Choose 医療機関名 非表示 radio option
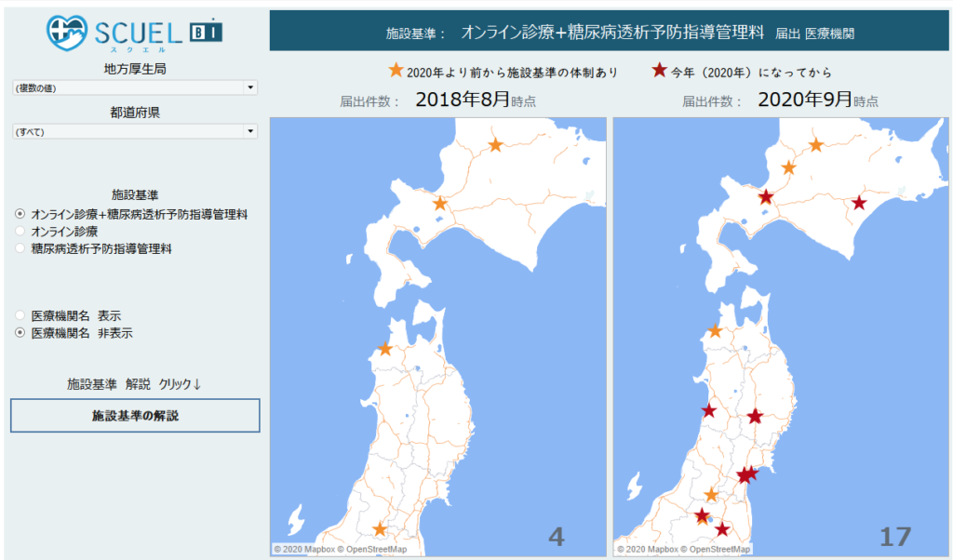953x560 pixels. pos(20,332)
